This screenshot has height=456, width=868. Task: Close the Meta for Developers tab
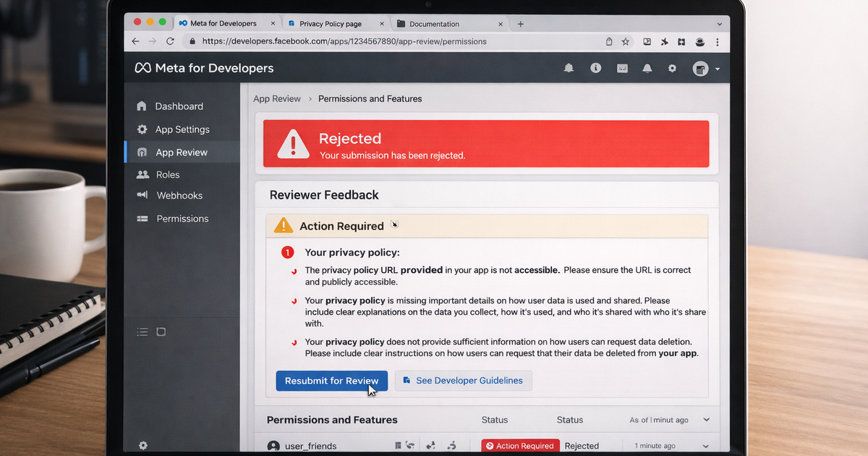pos(271,24)
